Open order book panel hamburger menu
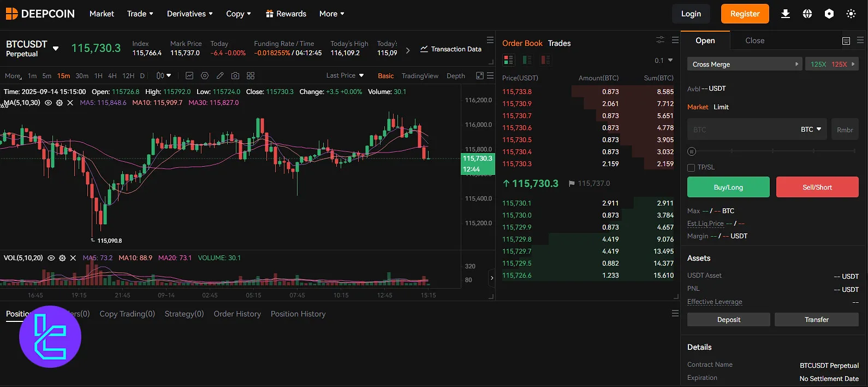This screenshot has height=387, width=868. pyautogui.click(x=675, y=40)
